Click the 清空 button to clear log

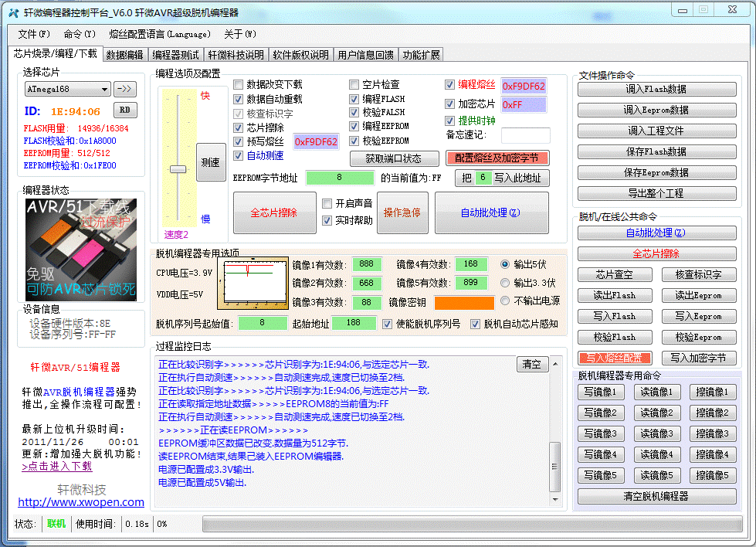(531, 365)
